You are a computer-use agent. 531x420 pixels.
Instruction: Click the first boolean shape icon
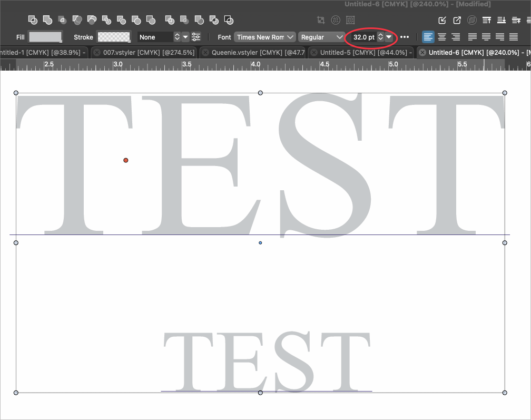click(33, 20)
